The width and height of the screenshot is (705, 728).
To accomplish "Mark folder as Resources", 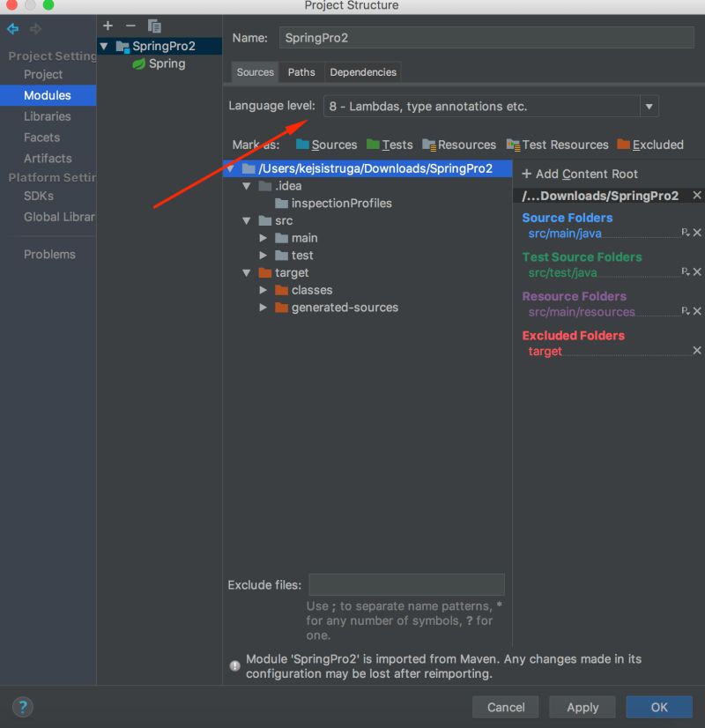I will coord(459,145).
